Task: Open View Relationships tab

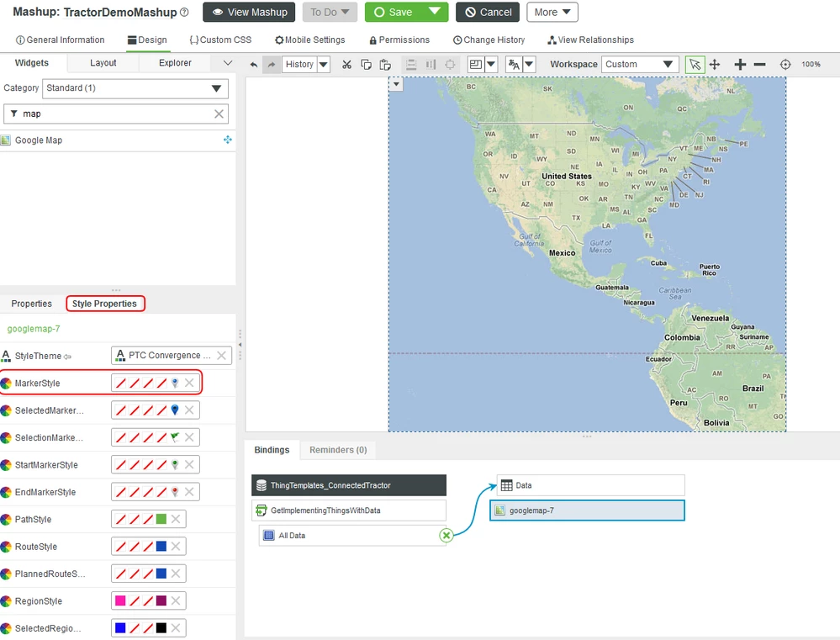Action: 590,40
